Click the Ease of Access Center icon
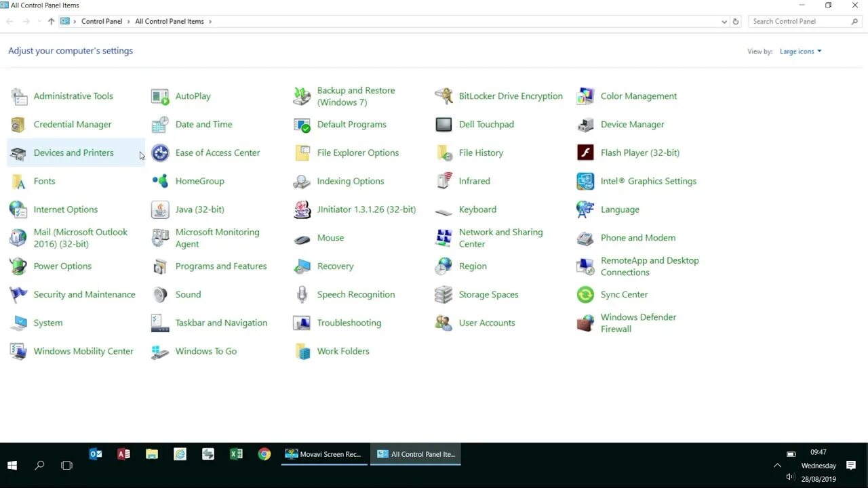The height and width of the screenshot is (488, 868). [x=160, y=153]
